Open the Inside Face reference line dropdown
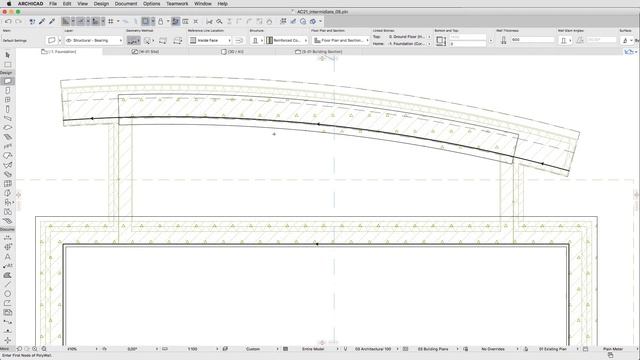The width and height of the screenshot is (640, 360). point(210,40)
